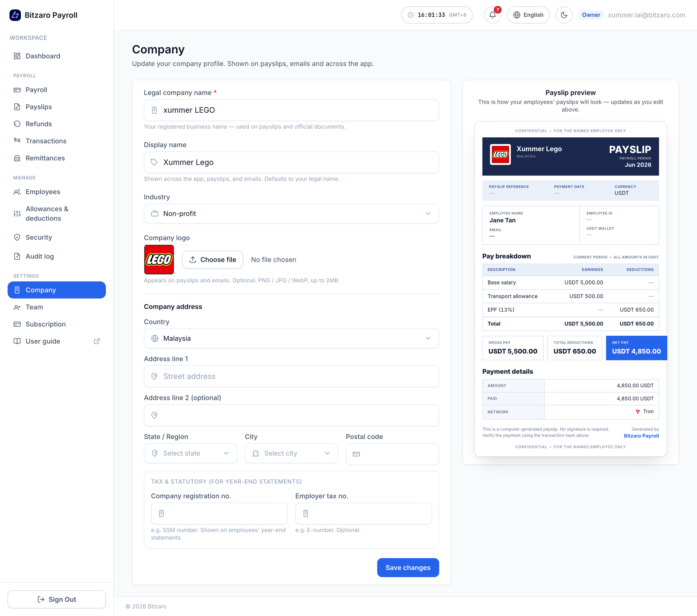Click the Save changes button

pyautogui.click(x=408, y=568)
